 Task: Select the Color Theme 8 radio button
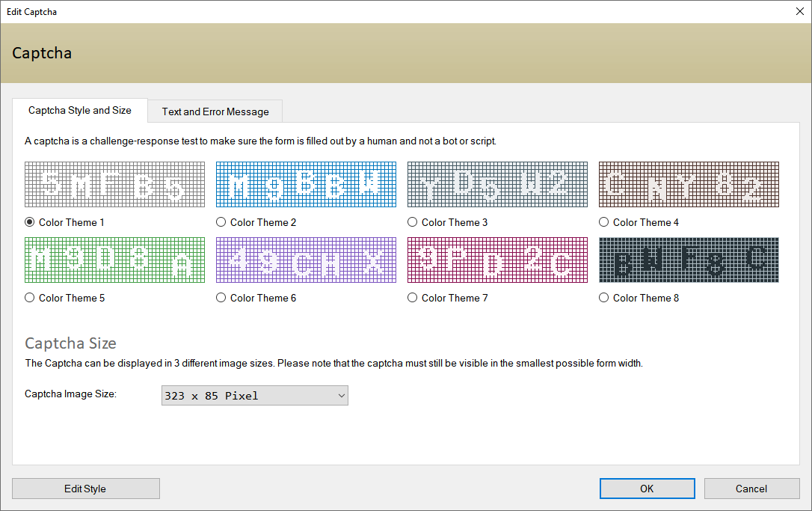(603, 297)
